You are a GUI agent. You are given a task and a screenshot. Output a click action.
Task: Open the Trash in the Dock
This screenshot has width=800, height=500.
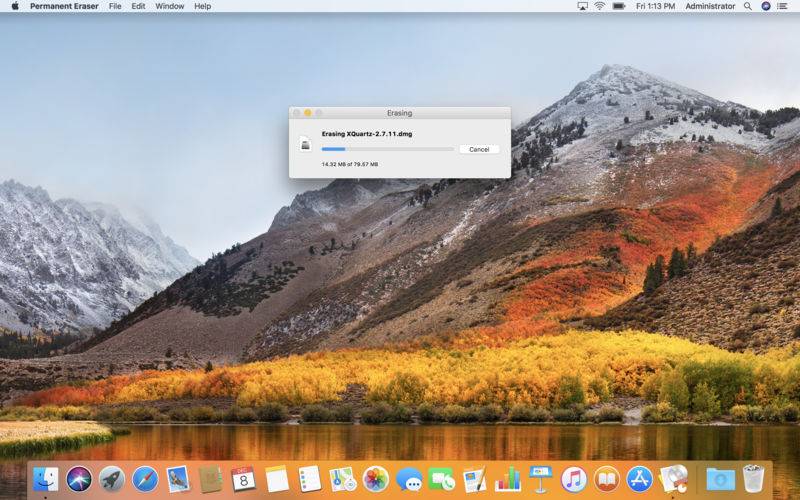pyautogui.click(x=754, y=479)
